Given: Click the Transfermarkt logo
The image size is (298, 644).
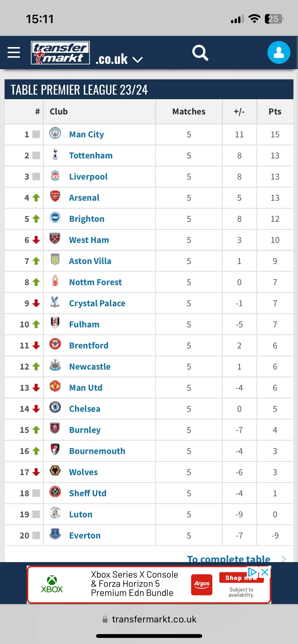Looking at the screenshot, I should coord(60,53).
